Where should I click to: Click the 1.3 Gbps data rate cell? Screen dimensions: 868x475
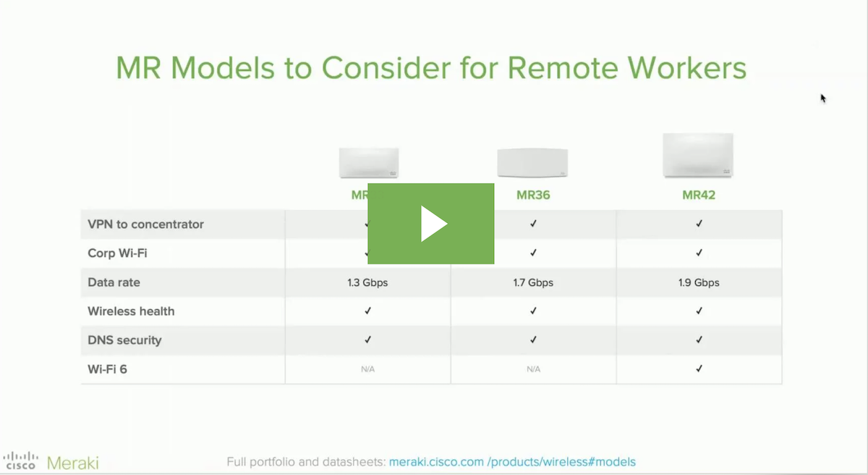(367, 282)
